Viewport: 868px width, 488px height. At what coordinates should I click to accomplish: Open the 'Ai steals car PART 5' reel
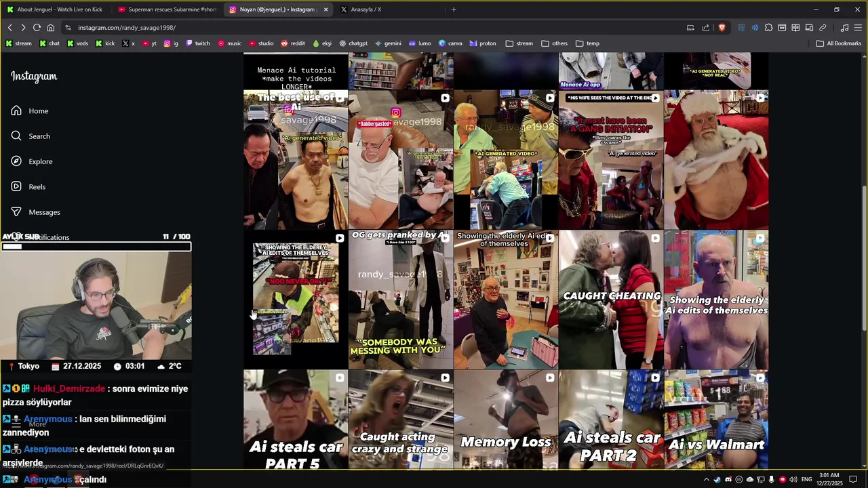coord(295,420)
